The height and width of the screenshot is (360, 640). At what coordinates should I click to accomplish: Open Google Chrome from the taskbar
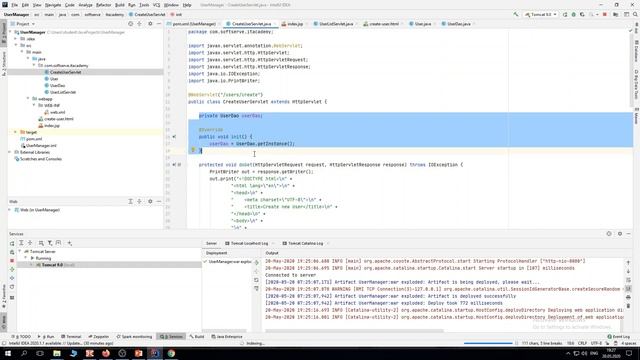point(171,353)
